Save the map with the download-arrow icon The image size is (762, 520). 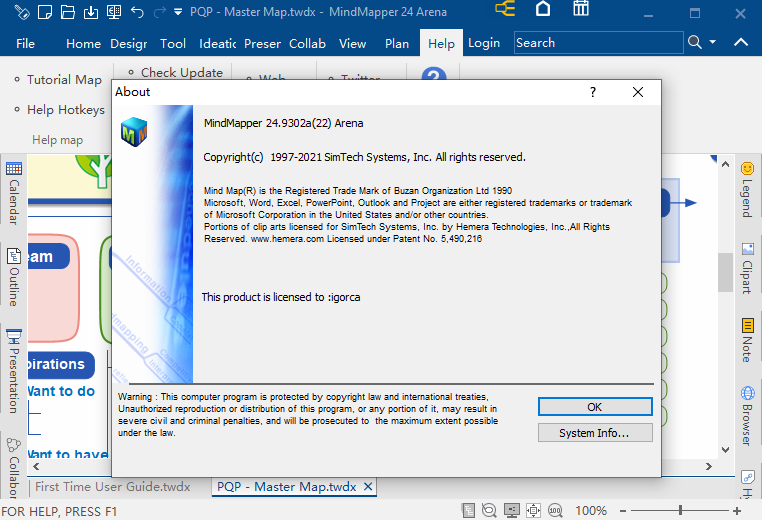click(91, 12)
